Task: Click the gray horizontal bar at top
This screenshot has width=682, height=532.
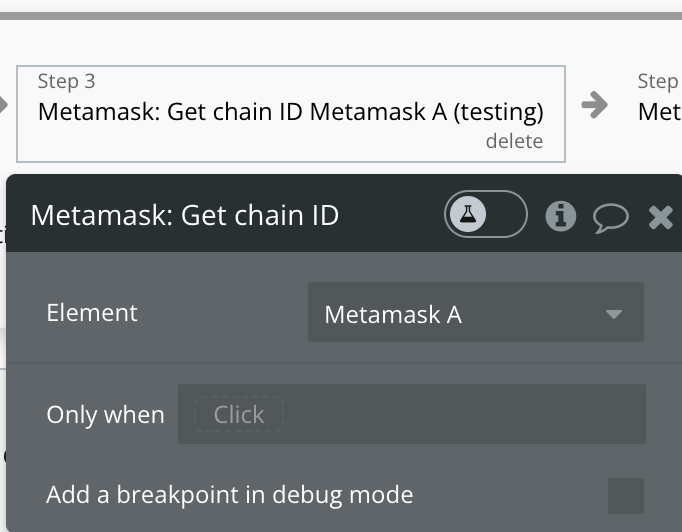Action: [341, 16]
